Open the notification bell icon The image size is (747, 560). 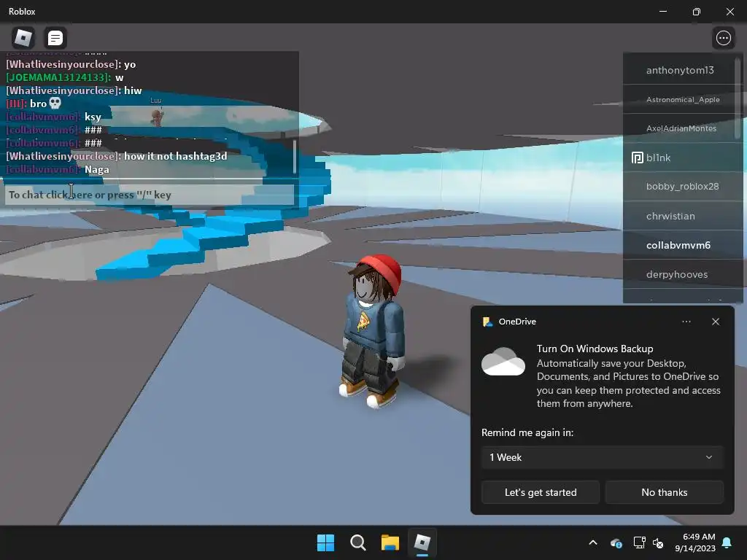coord(727,542)
